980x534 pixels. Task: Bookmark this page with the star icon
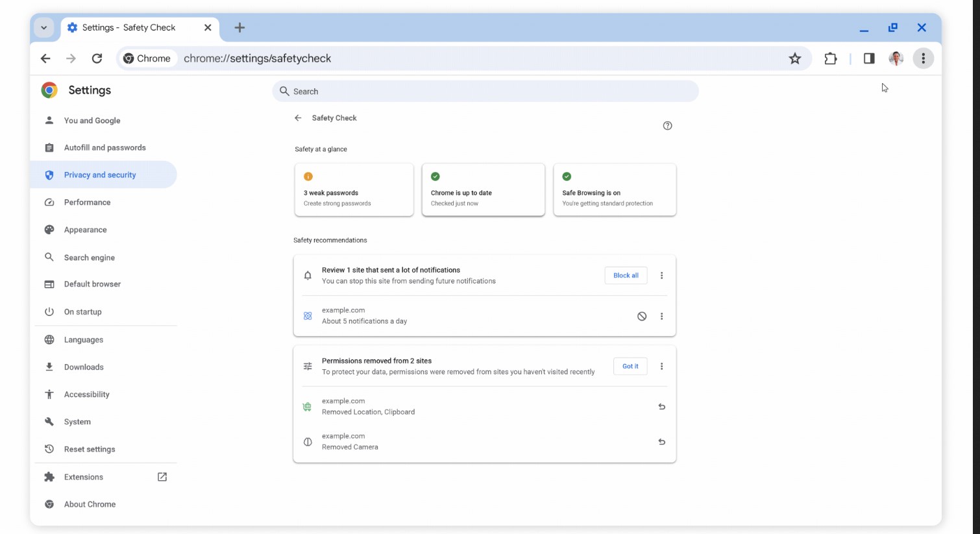tap(794, 58)
